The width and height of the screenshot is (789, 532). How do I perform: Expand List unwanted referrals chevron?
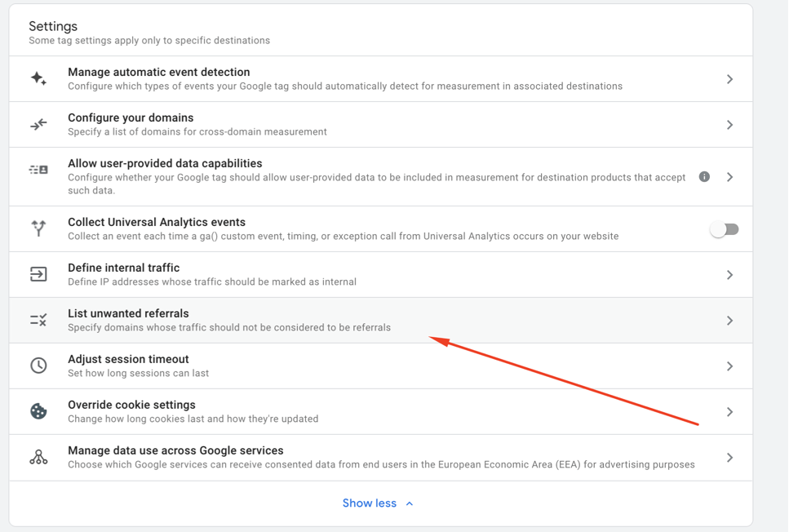pyautogui.click(x=729, y=321)
